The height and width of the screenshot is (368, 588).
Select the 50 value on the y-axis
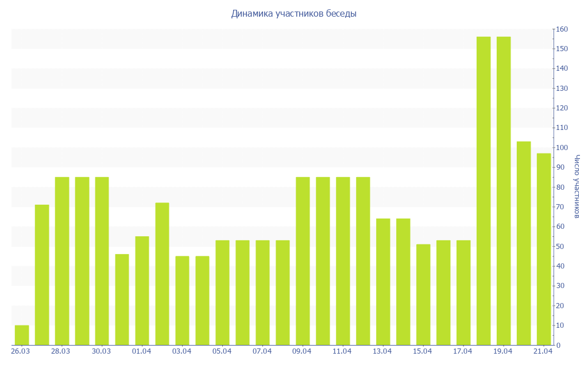560,247
